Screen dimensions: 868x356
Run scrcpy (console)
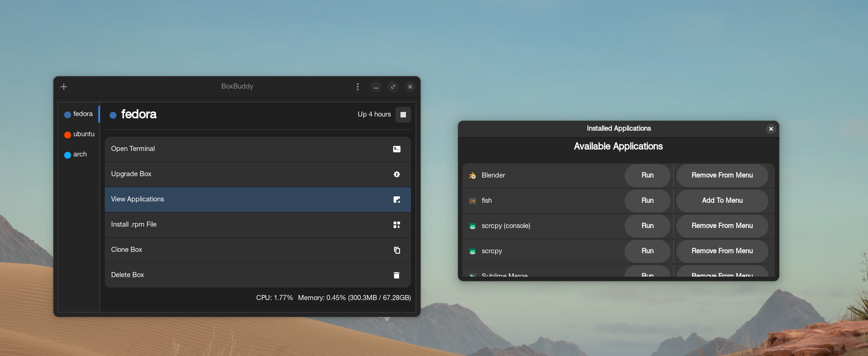[x=648, y=226]
